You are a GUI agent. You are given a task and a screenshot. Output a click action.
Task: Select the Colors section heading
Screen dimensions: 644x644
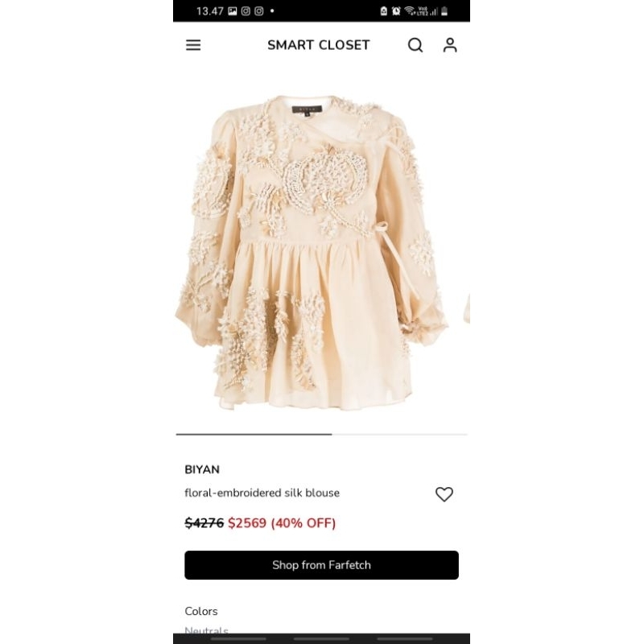201,611
